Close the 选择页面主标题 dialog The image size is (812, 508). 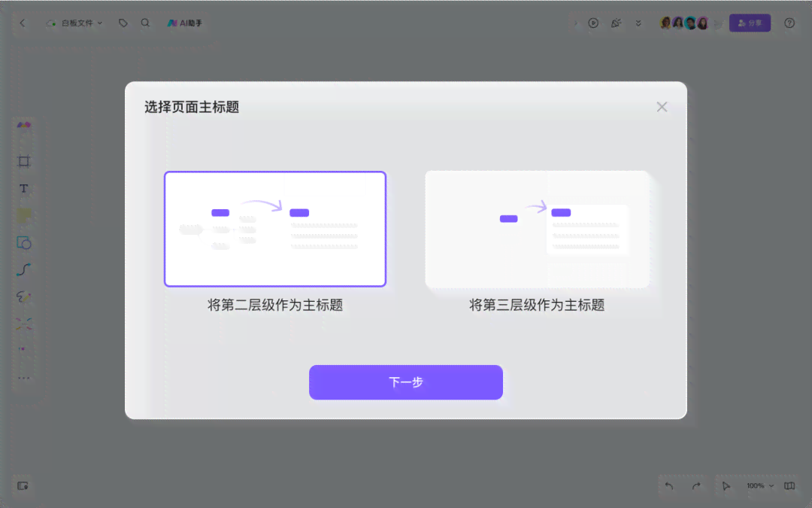(662, 107)
